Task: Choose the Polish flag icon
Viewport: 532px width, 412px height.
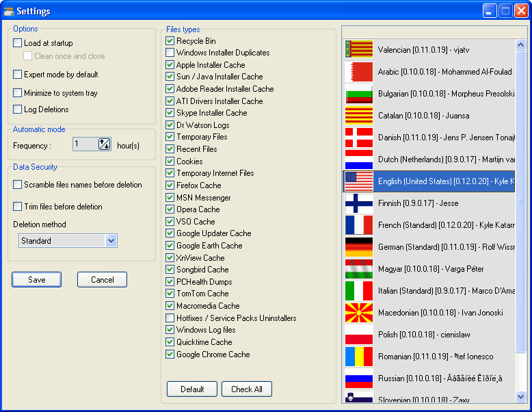Action: [358, 335]
